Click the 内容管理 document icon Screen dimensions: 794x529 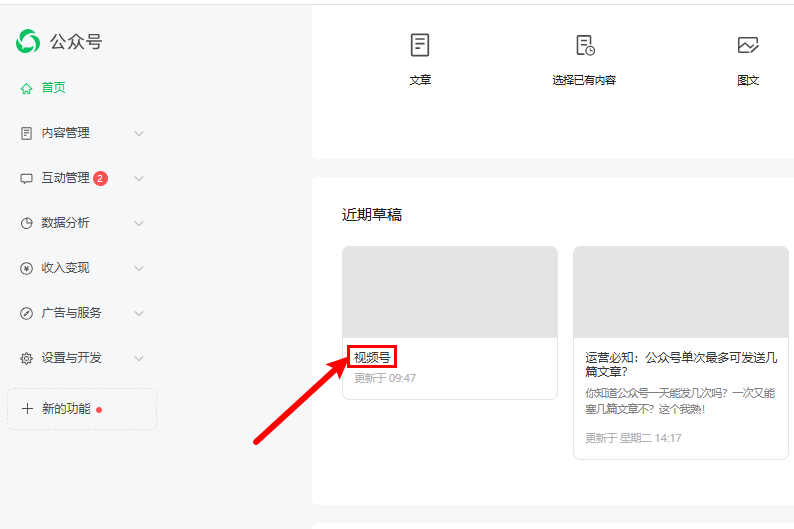coord(27,133)
